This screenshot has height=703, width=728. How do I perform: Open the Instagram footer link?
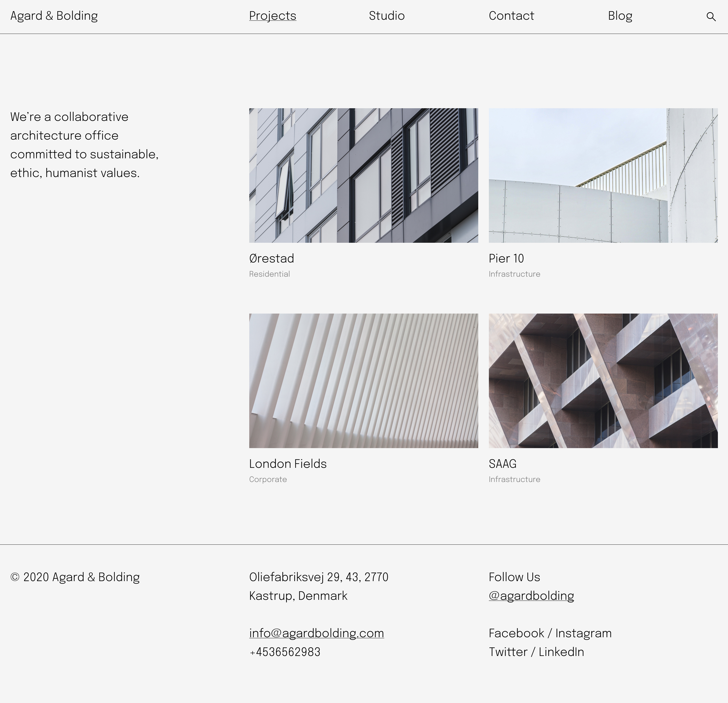(583, 633)
